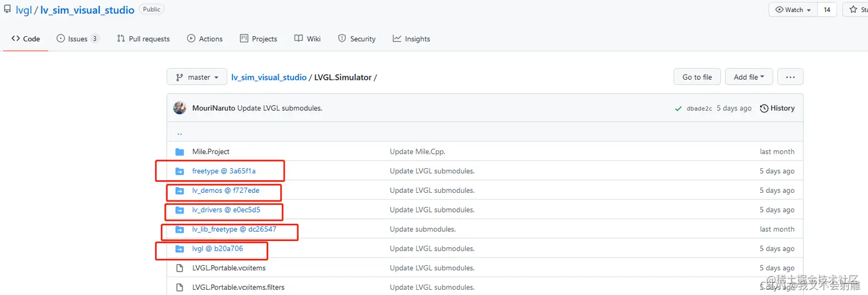Screen dimensions: 868x295
Task: Click the eye icon in Watch button
Action: [779, 10]
